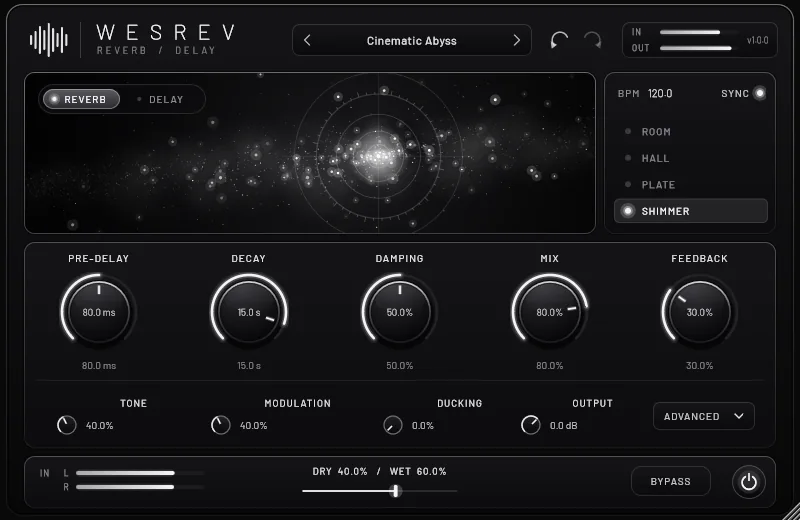Image resolution: width=800 pixels, height=520 pixels.
Task: Click the bottom R input meter
Action: click(x=140, y=487)
